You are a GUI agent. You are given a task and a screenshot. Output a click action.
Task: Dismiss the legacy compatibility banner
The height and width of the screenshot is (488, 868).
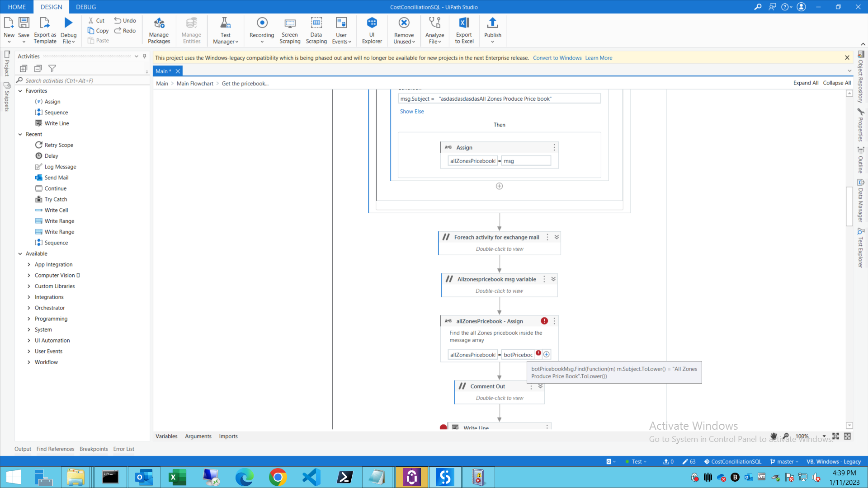(x=847, y=57)
